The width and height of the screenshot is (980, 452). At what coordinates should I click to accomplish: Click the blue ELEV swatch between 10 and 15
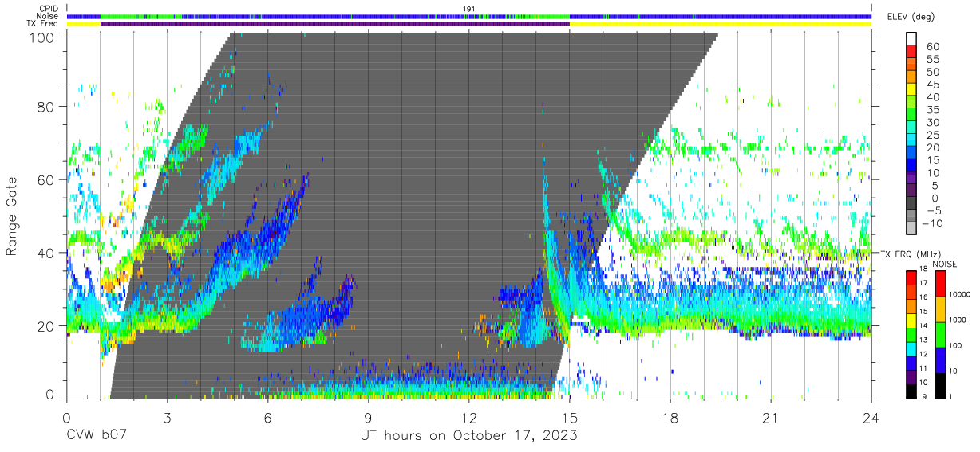tap(911, 166)
